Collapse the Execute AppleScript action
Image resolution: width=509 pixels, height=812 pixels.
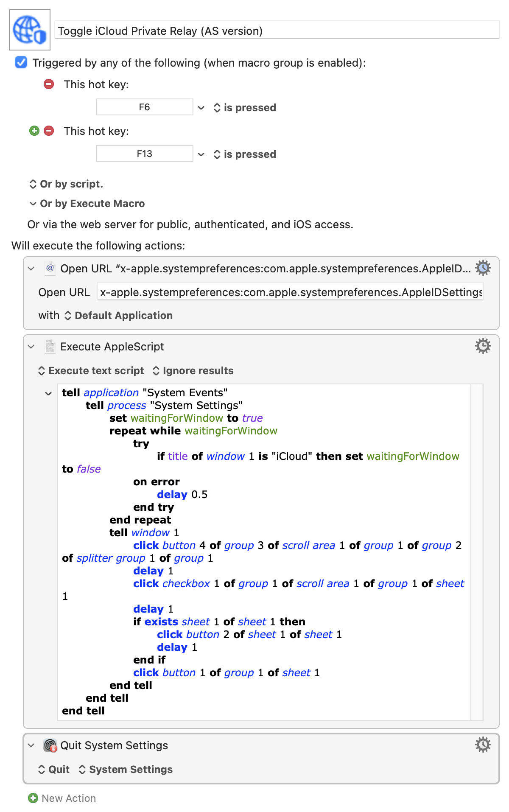31,347
